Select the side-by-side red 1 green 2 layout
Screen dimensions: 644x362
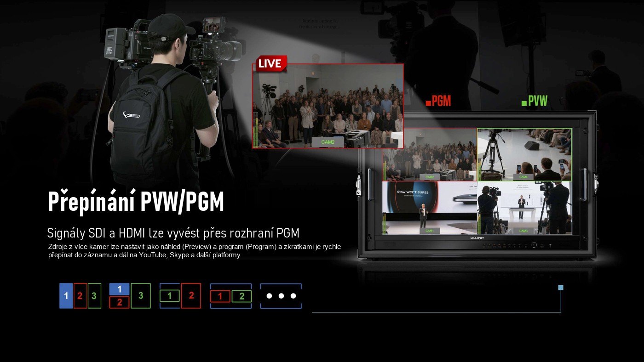231,296
